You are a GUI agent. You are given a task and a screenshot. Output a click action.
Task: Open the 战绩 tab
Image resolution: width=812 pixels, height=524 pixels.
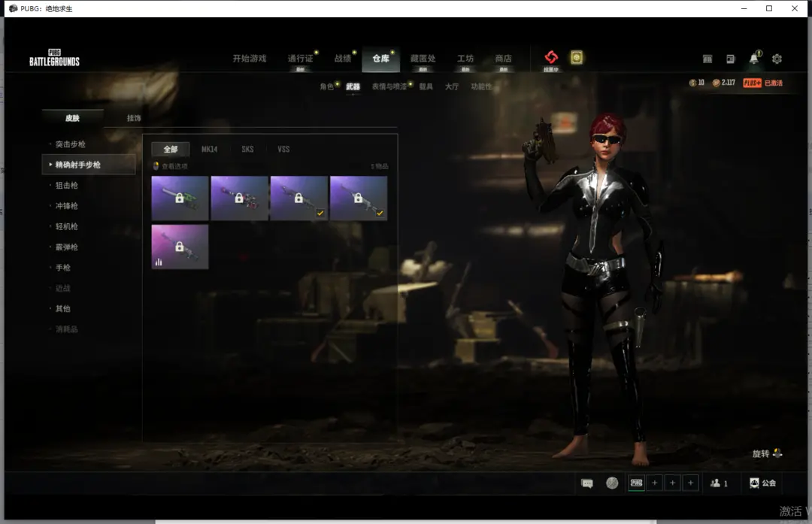pos(342,59)
